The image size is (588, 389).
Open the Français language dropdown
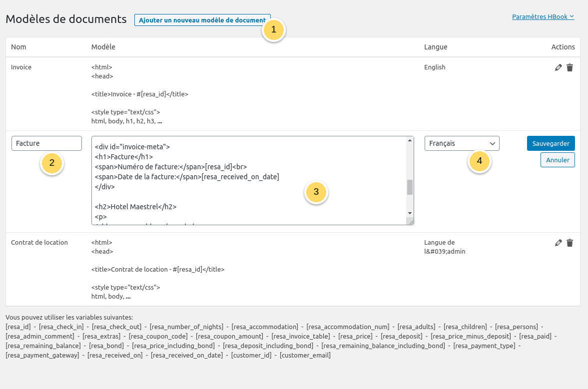pos(462,143)
